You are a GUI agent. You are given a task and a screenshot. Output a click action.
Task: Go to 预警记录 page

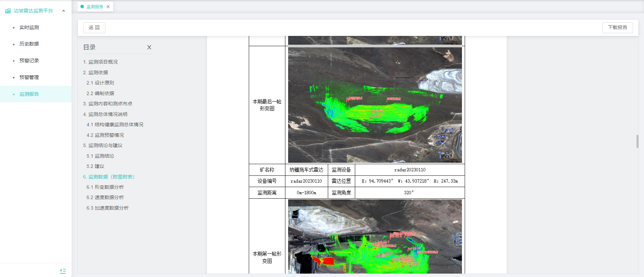click(x=29, y=61)
